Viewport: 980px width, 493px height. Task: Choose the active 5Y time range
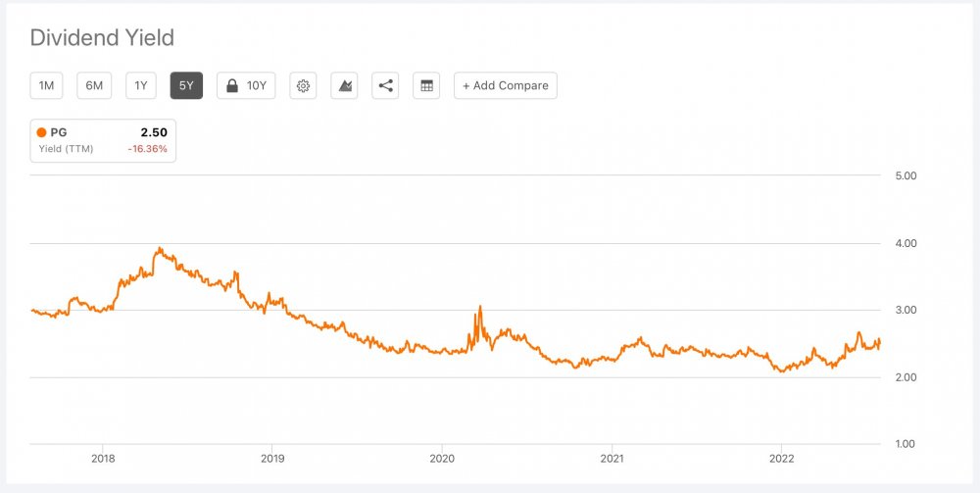coord(186,86)
